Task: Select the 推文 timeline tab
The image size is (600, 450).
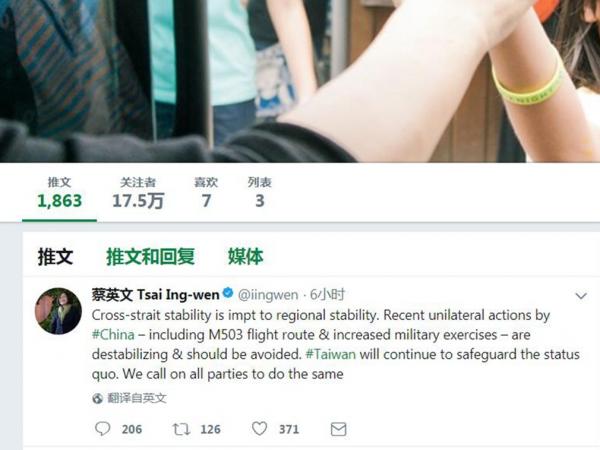Action: click(x=55, y=256)
